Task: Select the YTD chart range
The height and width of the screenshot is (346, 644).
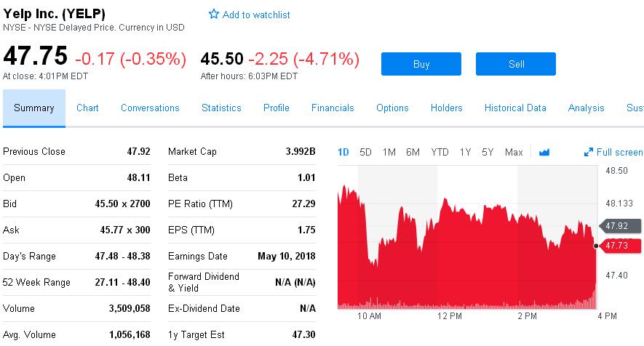Action: (440, 152)
